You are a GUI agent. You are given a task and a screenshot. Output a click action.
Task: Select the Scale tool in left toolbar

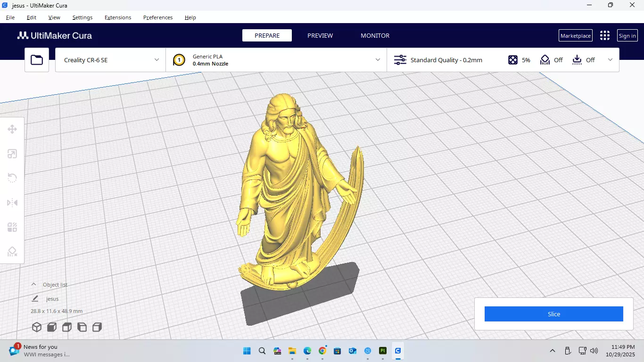tap(12, 154)
